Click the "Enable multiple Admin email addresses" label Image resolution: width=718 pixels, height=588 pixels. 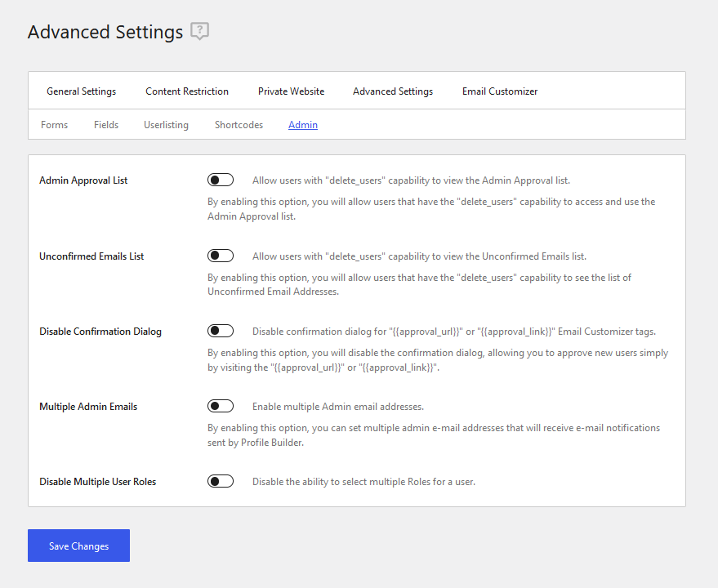(x=338, y=407)
